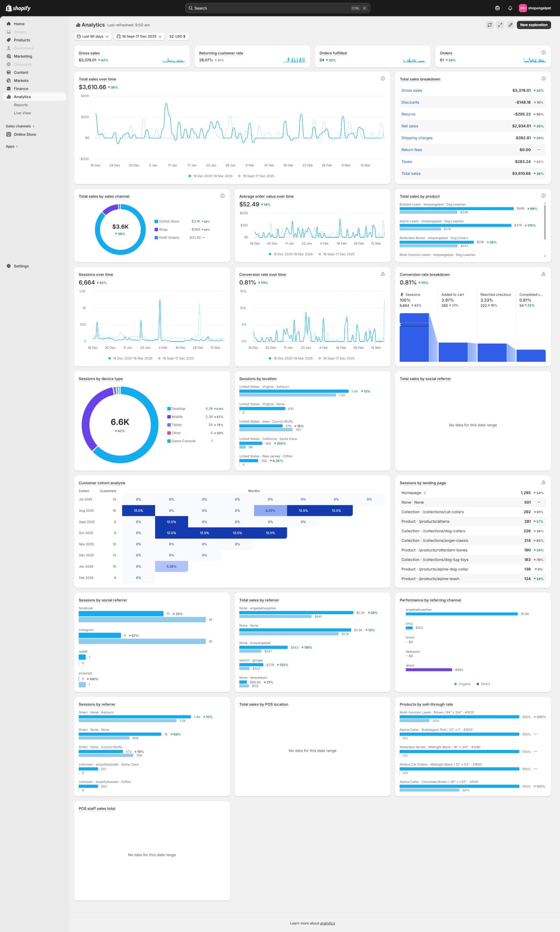
Task: Expand the Sales channels section
Action: tap(20, 126)
